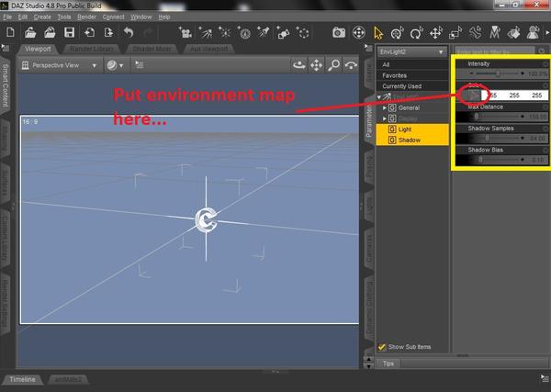
Task: Collapse the EnvLight2 tree node arrow
Action: point(378,97)
